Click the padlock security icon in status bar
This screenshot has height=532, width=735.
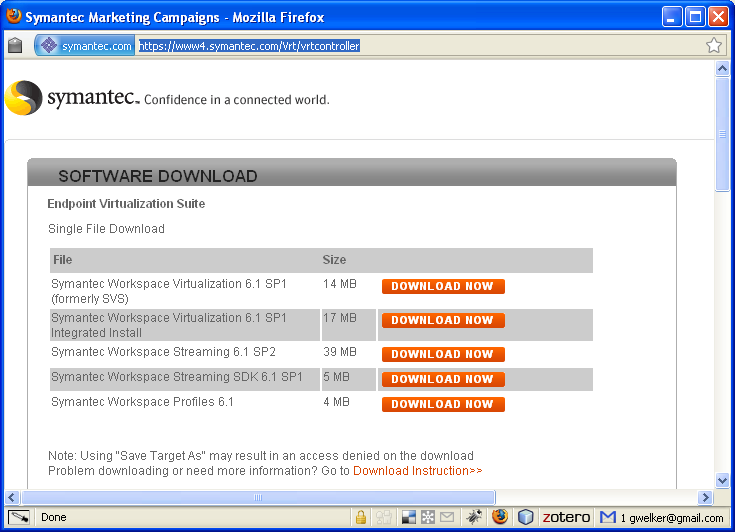(360, 517)
